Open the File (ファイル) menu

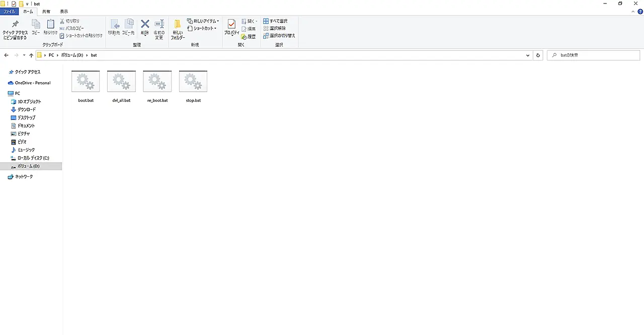point(10,11)
